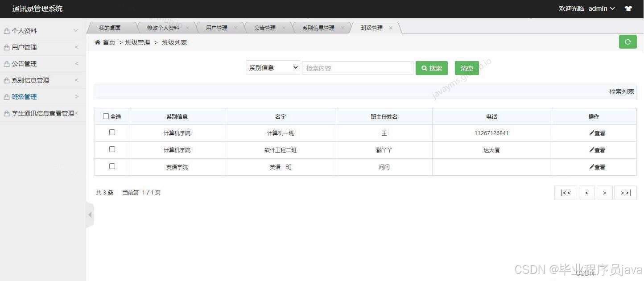The image size is (644, 281).
Task: Go to last page button >>|
Action: pyautogui.click(x=625, y=193)
